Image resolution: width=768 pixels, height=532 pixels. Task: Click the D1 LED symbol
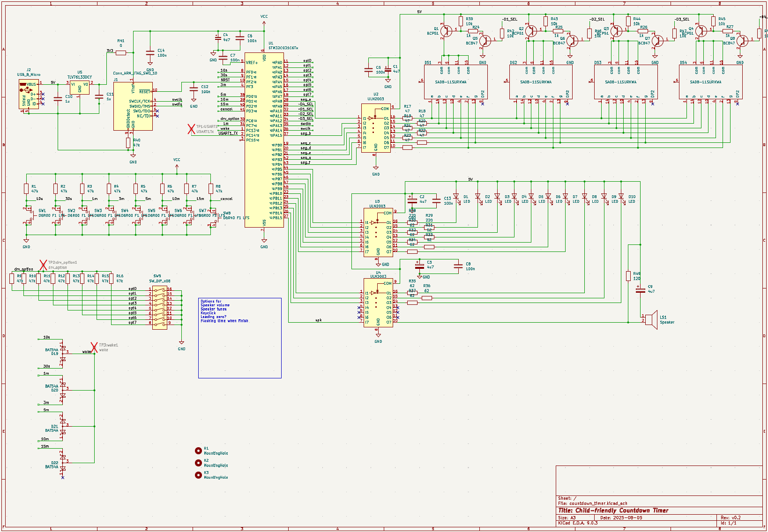point(456,197)
